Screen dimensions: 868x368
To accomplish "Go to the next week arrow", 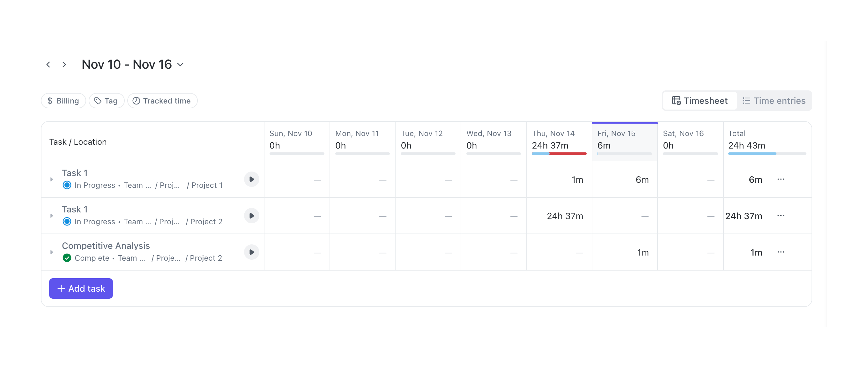I will tap(64, 65).
